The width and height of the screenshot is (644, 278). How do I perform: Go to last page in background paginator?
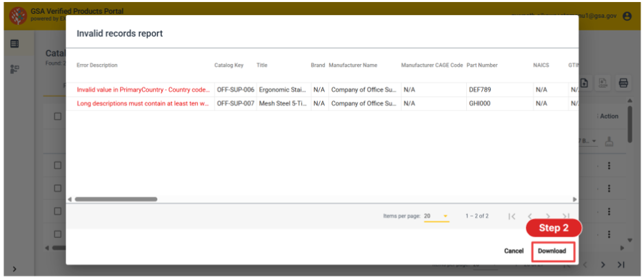[621, 265]
